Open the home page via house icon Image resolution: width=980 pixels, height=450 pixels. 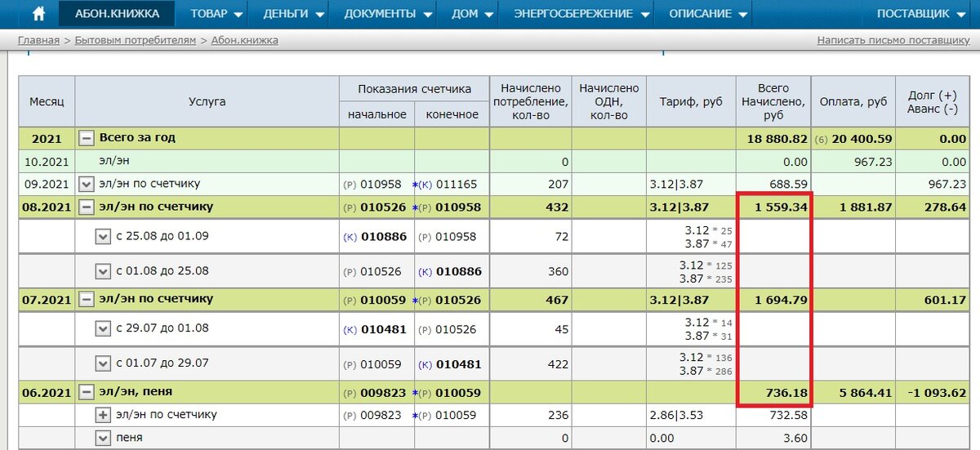pos(38,14)
